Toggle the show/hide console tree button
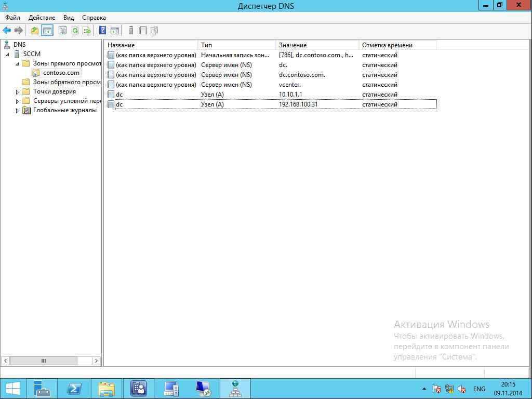Image resolution: width=532 pixels, height=399 pixels. click(47, 31)
